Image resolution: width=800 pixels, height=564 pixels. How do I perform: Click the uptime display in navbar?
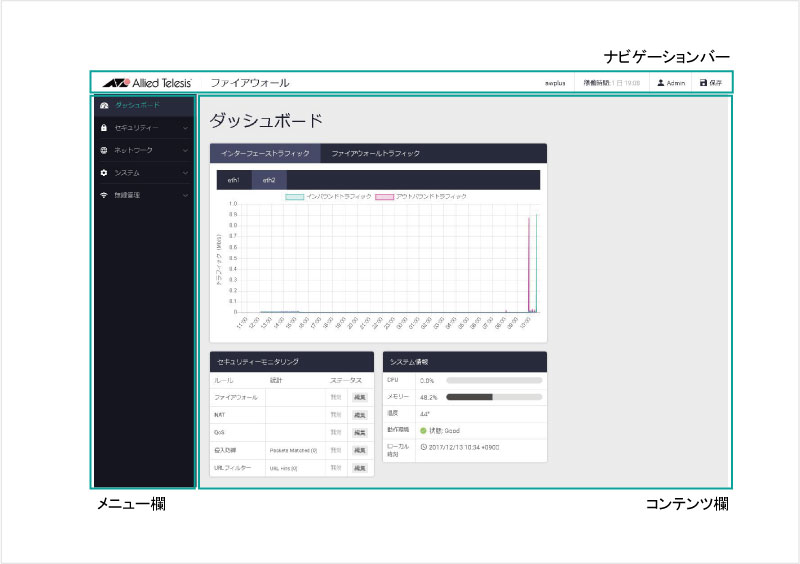(612, 83)
